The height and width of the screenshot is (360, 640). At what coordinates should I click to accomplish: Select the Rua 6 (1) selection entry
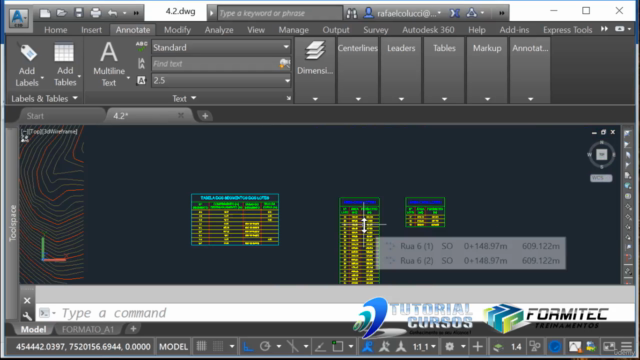(472, 246)
